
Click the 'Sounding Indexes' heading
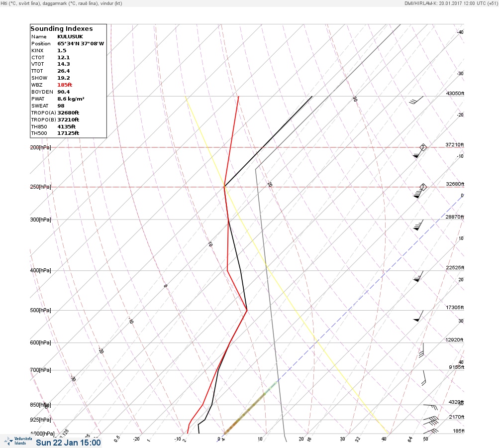61,29
